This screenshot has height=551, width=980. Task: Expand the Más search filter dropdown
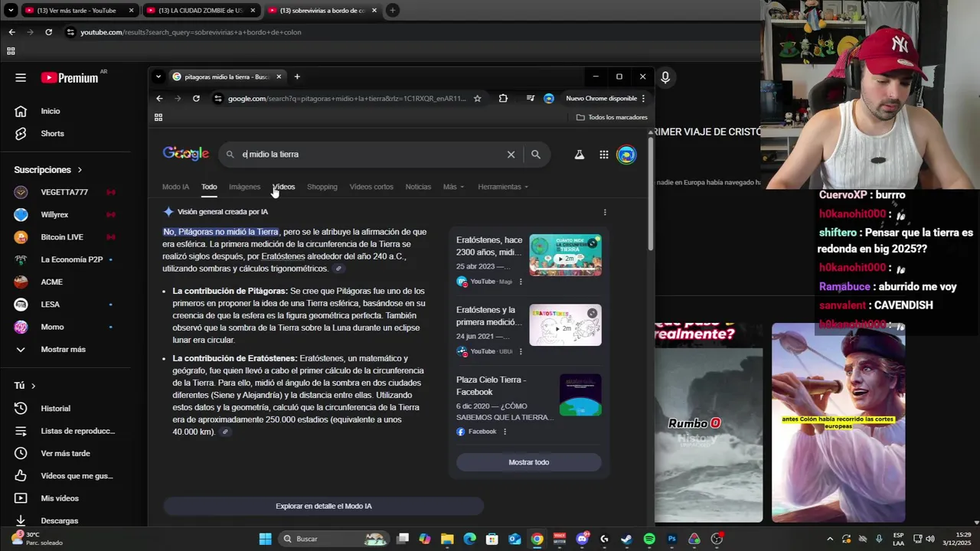453,187
